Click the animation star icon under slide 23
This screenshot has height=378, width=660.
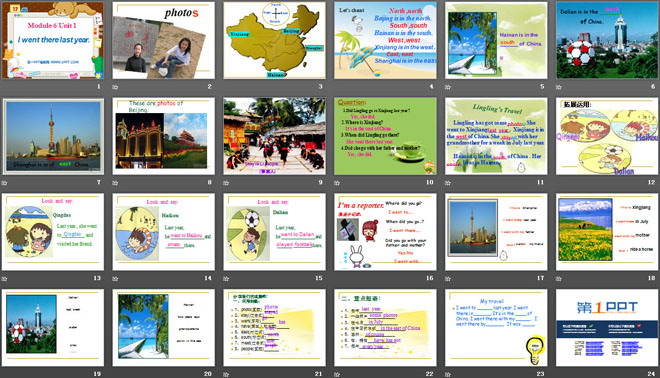click(448, 374)
